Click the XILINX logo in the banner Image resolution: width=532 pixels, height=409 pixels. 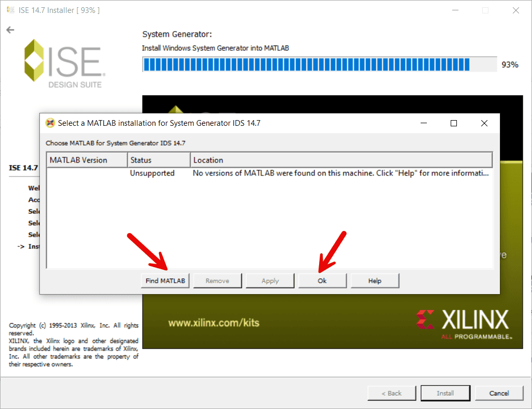tap(466, 321)
